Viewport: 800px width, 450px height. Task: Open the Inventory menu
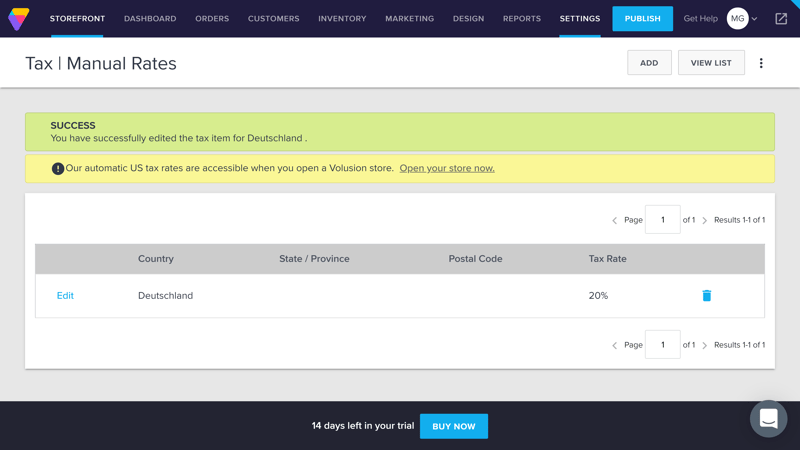342,18
